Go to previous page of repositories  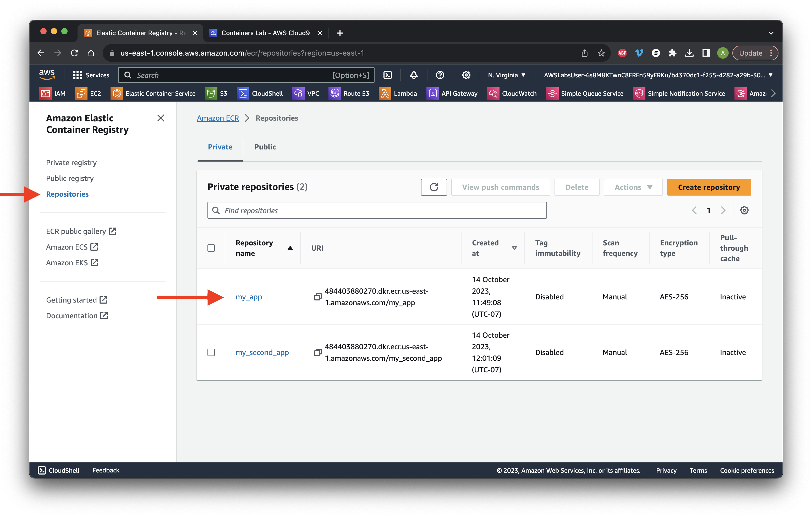[694, 210]
